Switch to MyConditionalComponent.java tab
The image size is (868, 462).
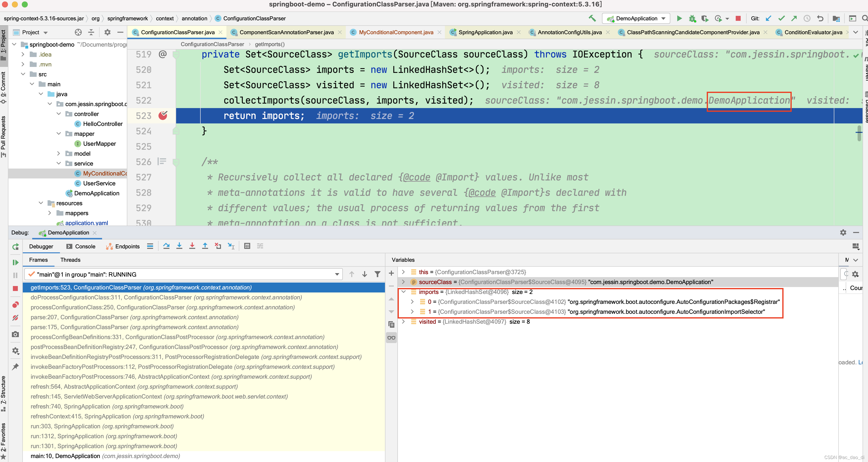[x=396, y=32]
